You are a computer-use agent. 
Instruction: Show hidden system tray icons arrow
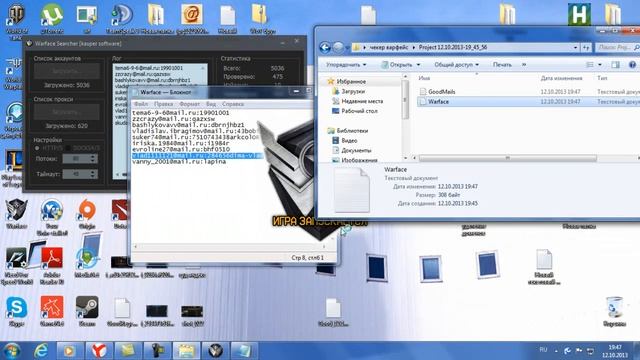[x=556, y=351]
